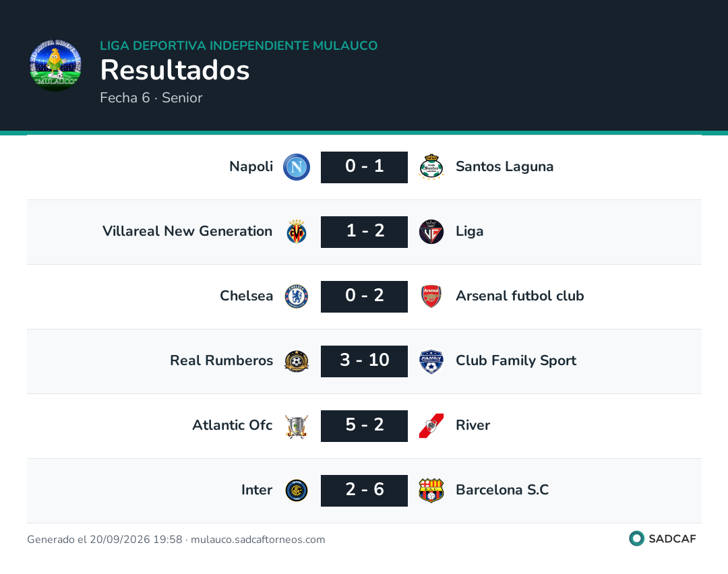
Task: Click the Santos Laguna crest
Action: [x=431, y=167]
